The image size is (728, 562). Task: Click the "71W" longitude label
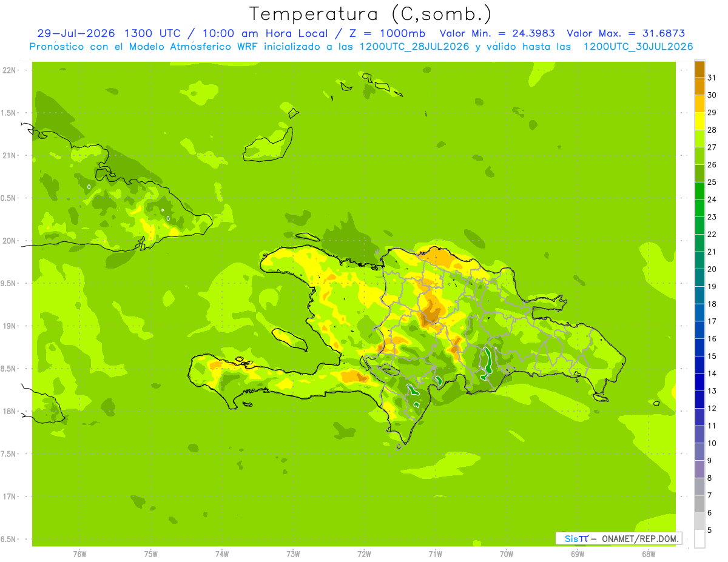tap(435, 554)
